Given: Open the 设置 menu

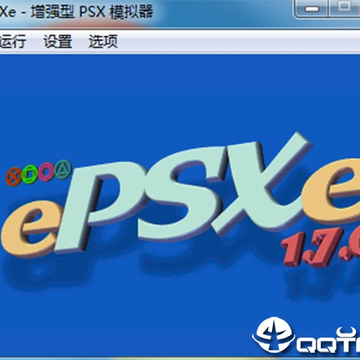Looking at the screenshot, I should tap(58, 42).
